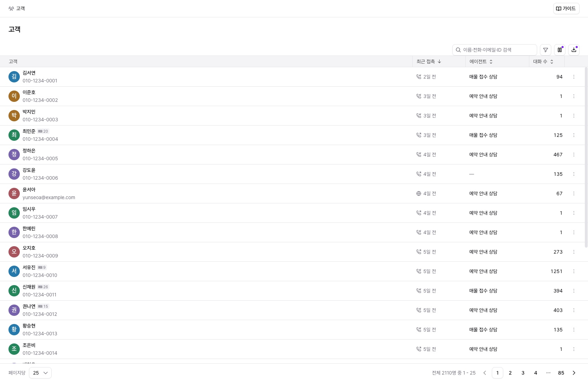
Task: Open more options for 권나연 row
Action: (574, 310)
